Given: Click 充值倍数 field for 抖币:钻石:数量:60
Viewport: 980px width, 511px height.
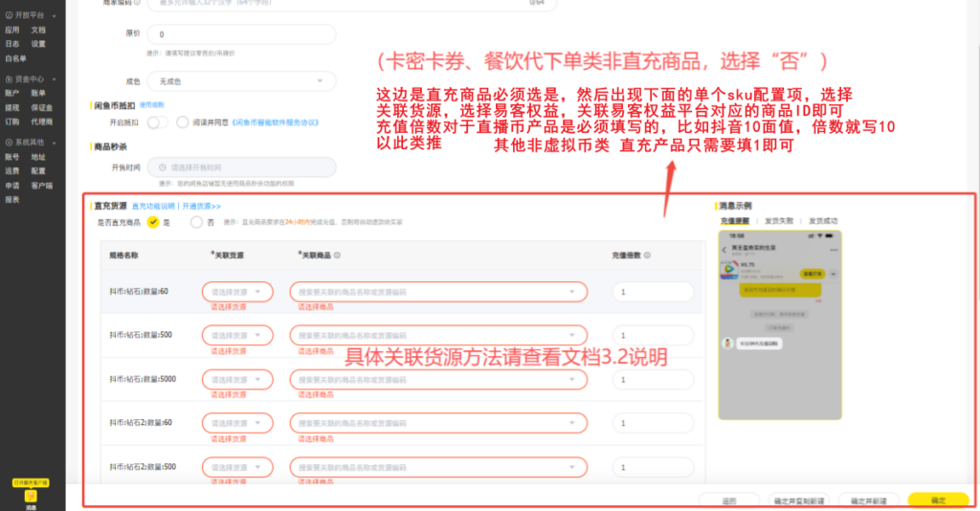Looking at the screenshot, I should click(x=653, y=292).
